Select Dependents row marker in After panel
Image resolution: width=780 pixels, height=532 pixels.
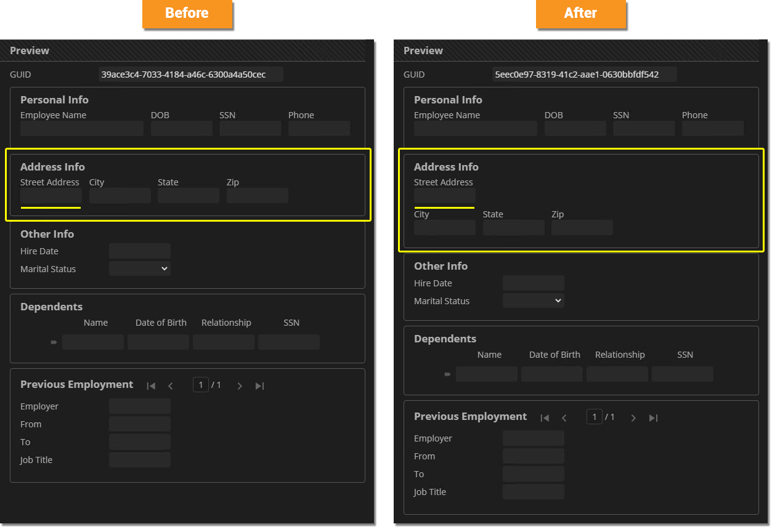click(447, 374)
